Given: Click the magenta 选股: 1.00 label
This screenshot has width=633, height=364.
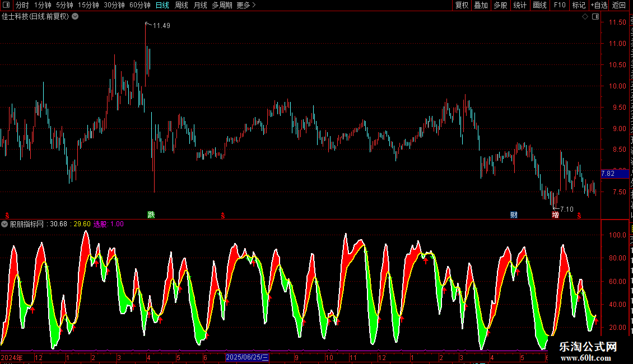Looking at the screenshot, I should tap(109, 224).
